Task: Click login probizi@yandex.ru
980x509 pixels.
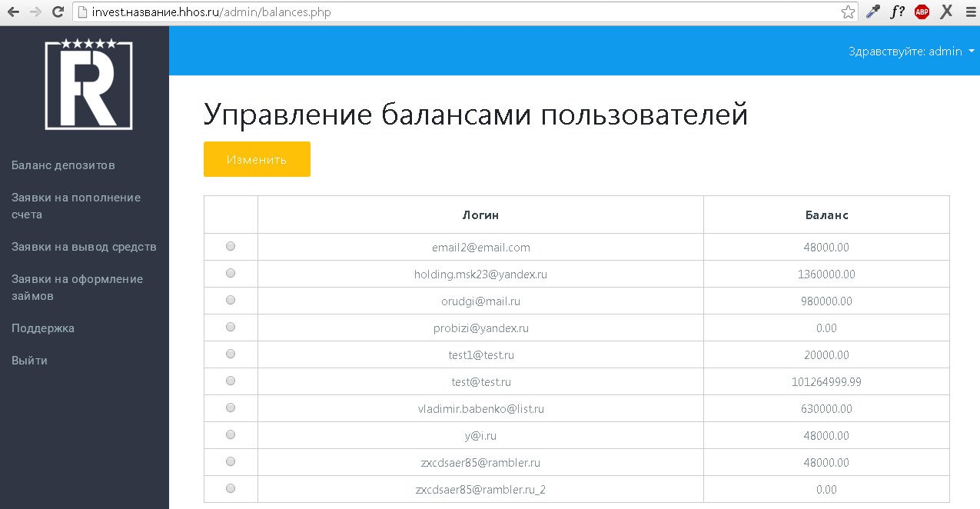Action: [481, 328]
